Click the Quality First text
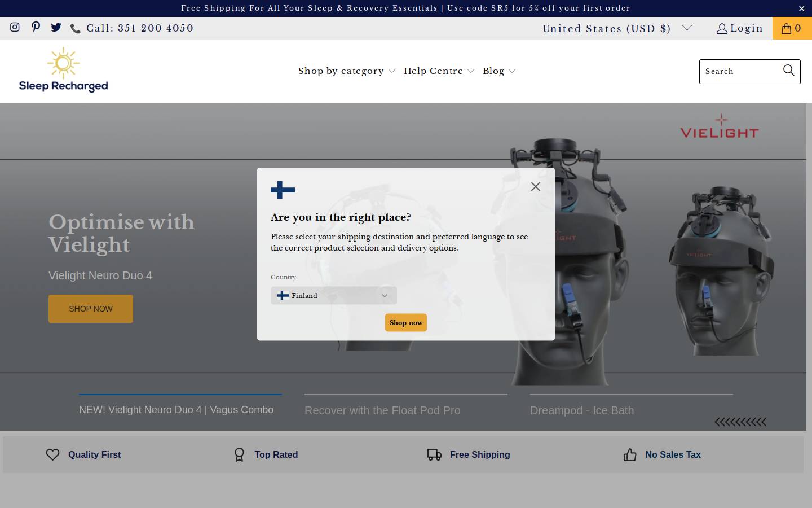Image resolution: width=812 pixels, height=508 pixels. coord(95,454)
